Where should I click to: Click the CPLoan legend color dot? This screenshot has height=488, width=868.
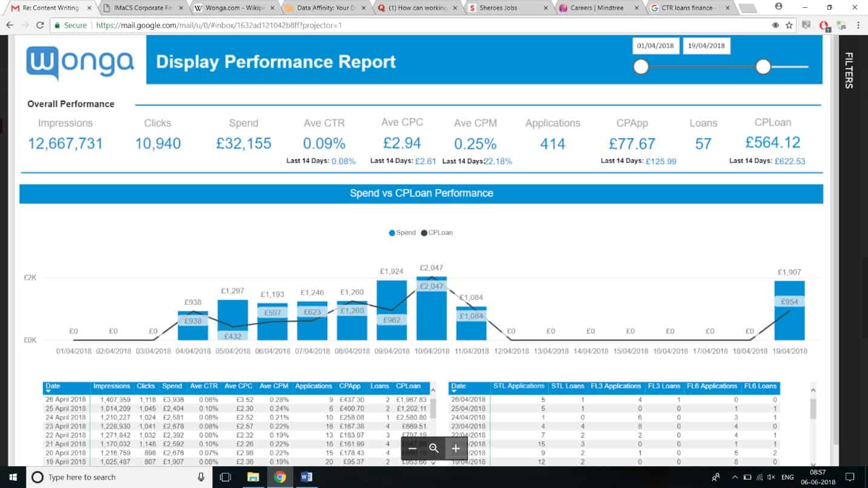(424, 233)
